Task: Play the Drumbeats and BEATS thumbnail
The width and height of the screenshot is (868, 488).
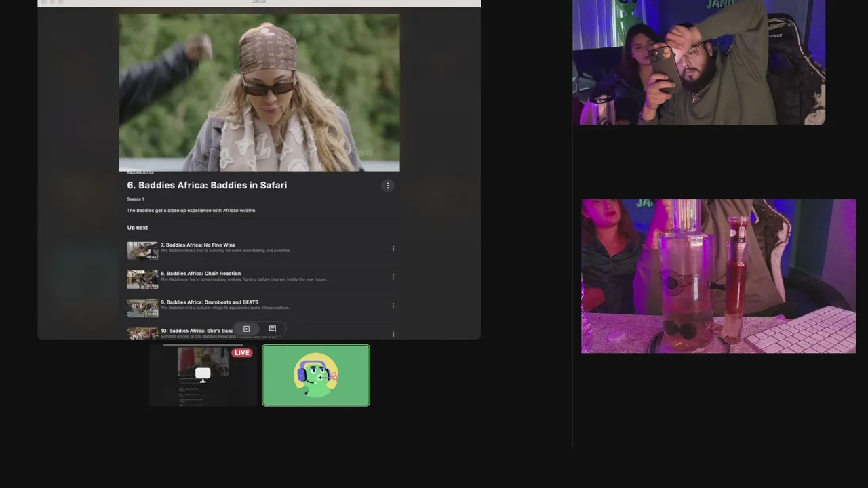Action: (x=142, y=308)
